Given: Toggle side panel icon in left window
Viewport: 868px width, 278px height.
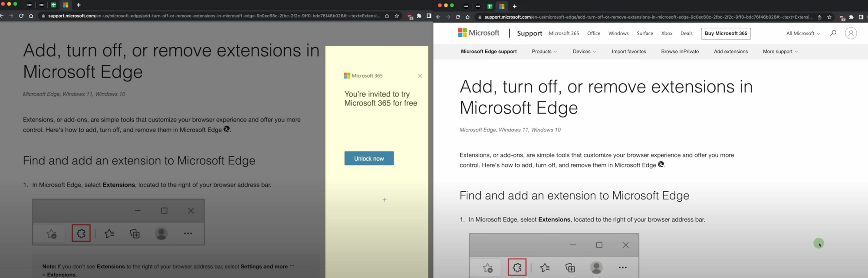Looking at the screenshot, I should point(428,16).
